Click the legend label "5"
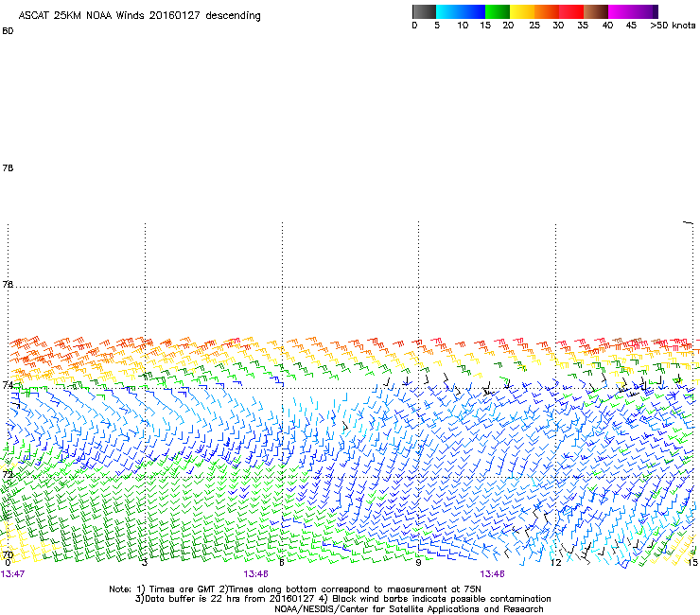Viewport: 700px width, 615px height. click(x=437, y=26)
